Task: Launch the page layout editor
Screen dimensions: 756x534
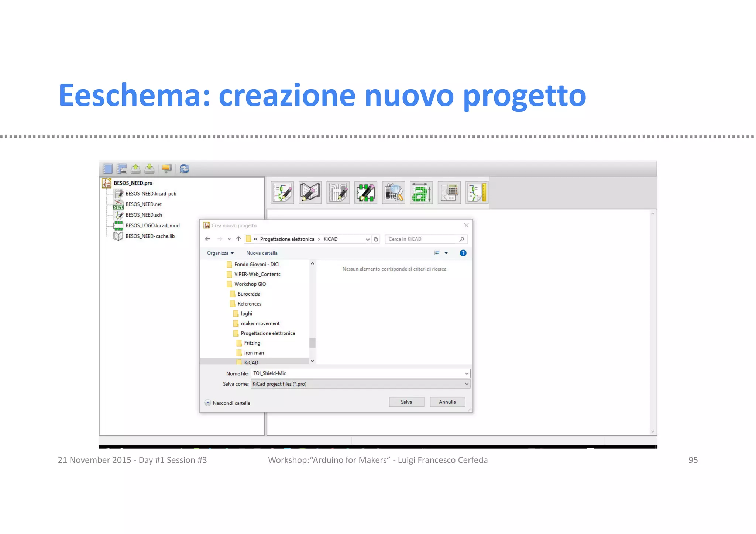Action: [477, 192]
